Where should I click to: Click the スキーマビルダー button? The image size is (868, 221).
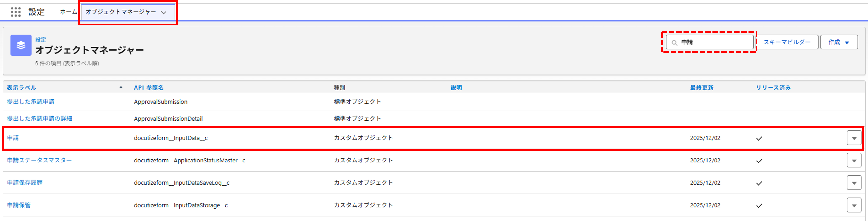pos(787,42)
